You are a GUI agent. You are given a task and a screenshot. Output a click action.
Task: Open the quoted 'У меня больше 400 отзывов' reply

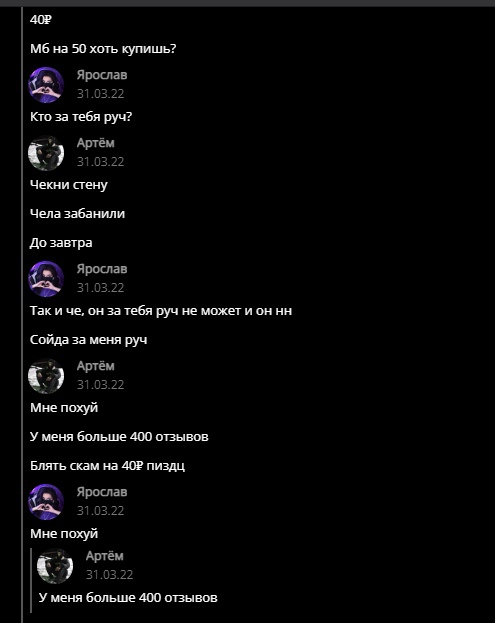coord(128,598)
